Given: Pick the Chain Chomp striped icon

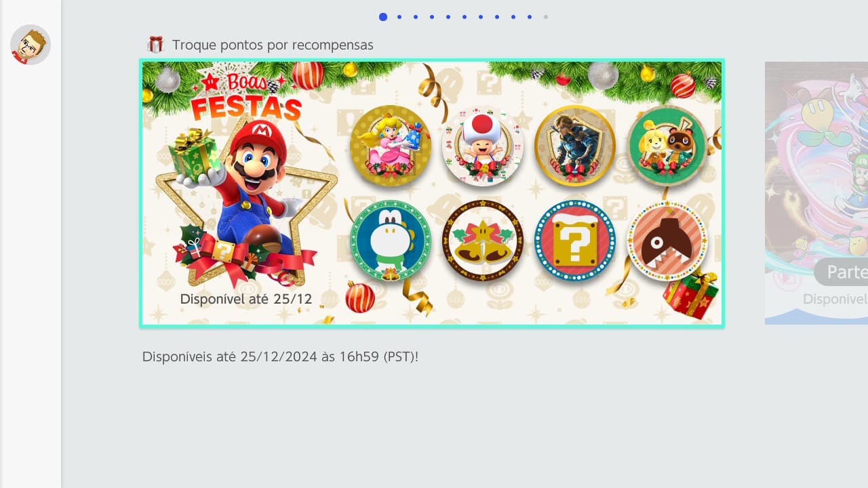Looking at the screenshot, I should tap(667, 241).
